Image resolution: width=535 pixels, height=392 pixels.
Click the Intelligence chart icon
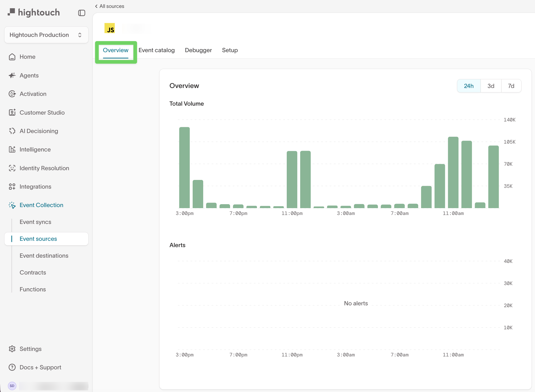pyautogui.click(x=12, y=150)
